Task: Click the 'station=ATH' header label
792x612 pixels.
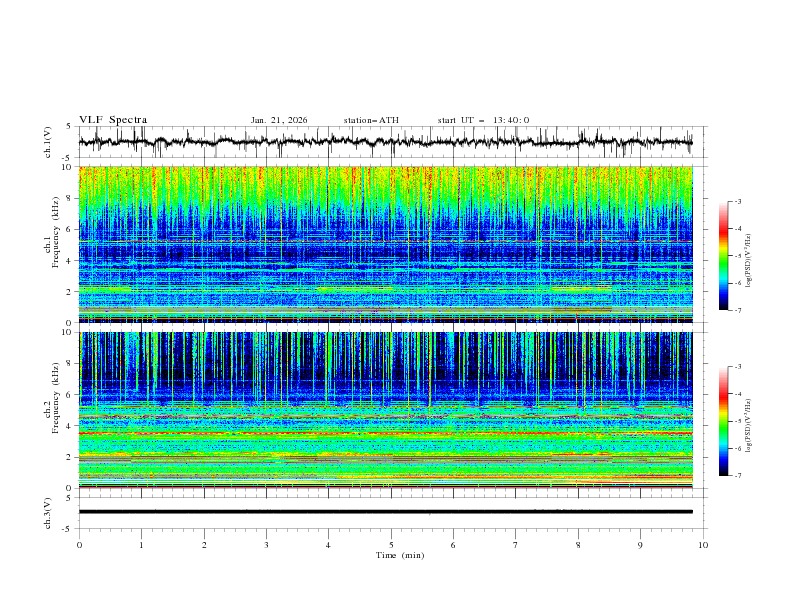Action: 371,120
